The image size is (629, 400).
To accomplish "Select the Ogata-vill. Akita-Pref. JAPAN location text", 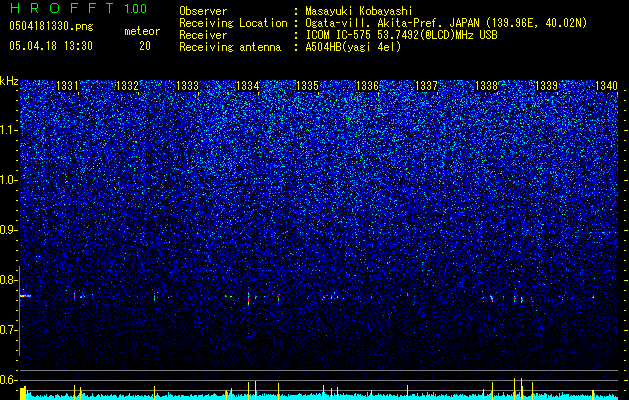I will (446, 23).
